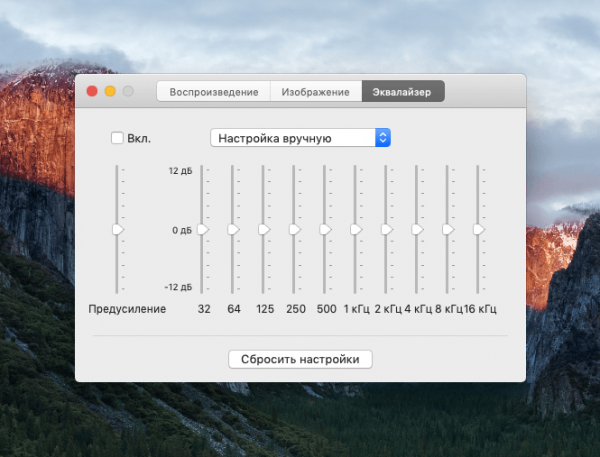Click the 8 кГц frequency label

pos(449,309)
